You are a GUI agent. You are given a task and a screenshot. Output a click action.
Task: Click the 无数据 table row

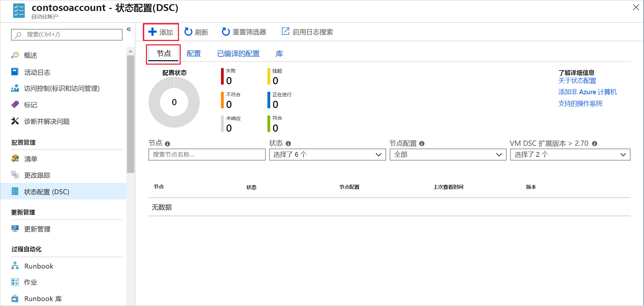pos(389,207)
